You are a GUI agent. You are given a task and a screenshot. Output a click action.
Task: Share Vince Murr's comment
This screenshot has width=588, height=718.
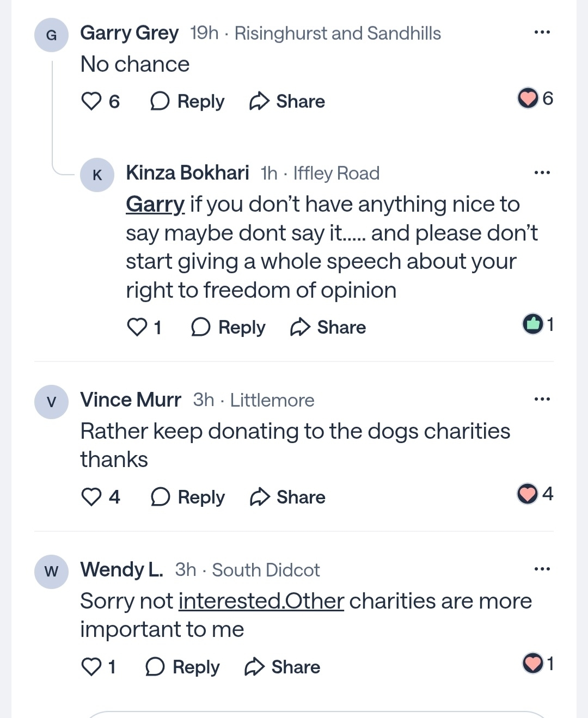[x=287, y=497]
